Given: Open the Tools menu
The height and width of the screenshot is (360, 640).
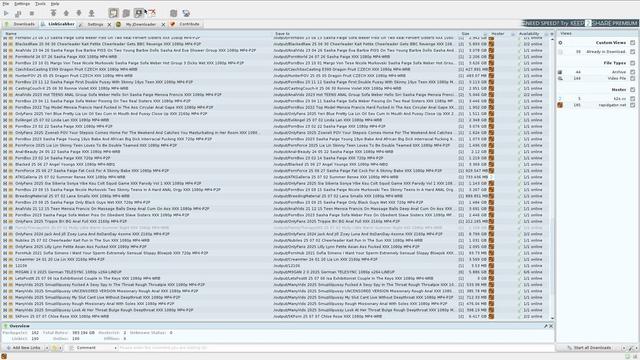Looking at the screenshot, I should (x=40, y=4).
